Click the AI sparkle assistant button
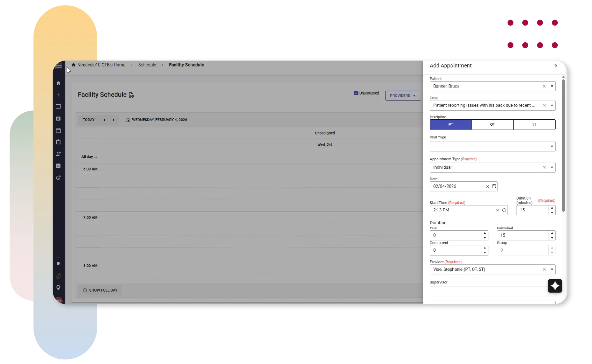Image resolution: width=592 pixels, height=364 pixels. 555,286
